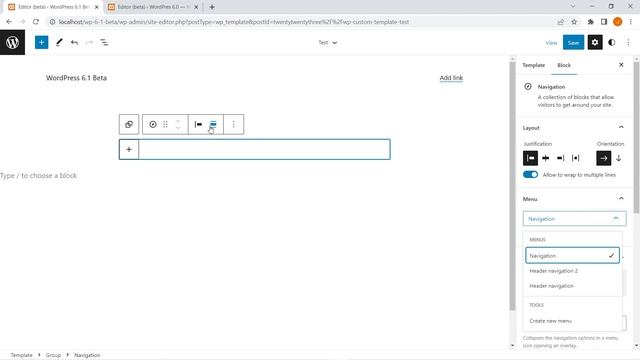Image resolution: width=640 pixels, height=360 pixels.
Task: Add a block with the plus in navigation
Action: pos(129,149)
